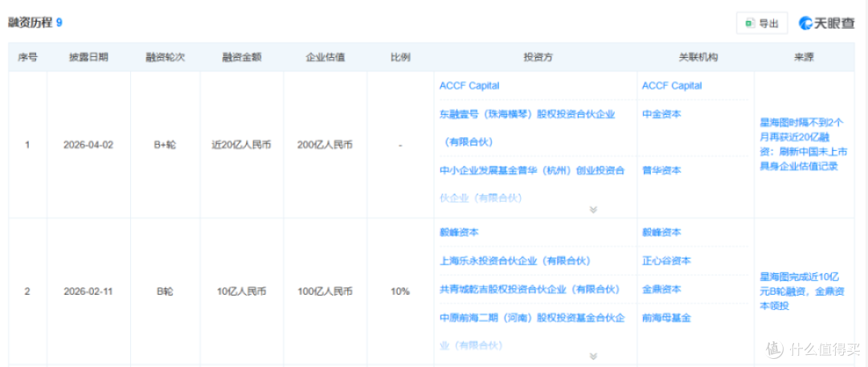Click the Excel icon in export button

point(750,23)
